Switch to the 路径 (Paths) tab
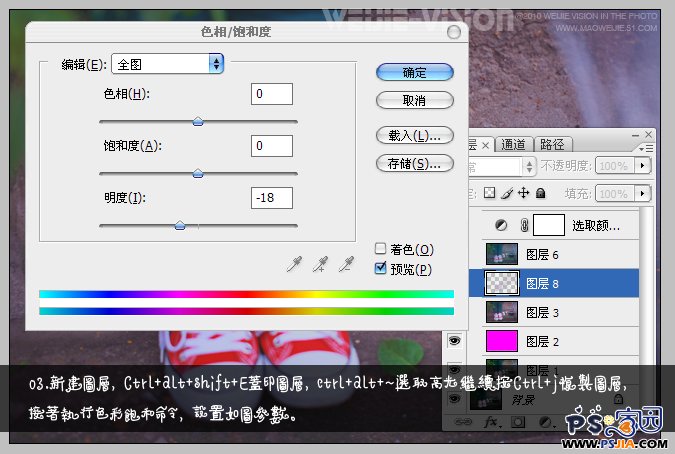The height and width of the screenshot is (454, 675). 551,144
